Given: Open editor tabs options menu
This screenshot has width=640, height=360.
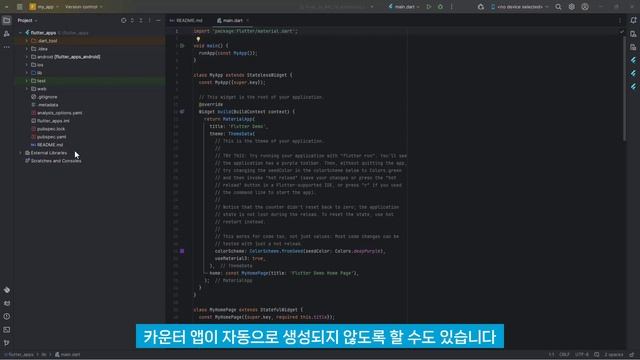Looking at the screenshot, I should (620, 20).
